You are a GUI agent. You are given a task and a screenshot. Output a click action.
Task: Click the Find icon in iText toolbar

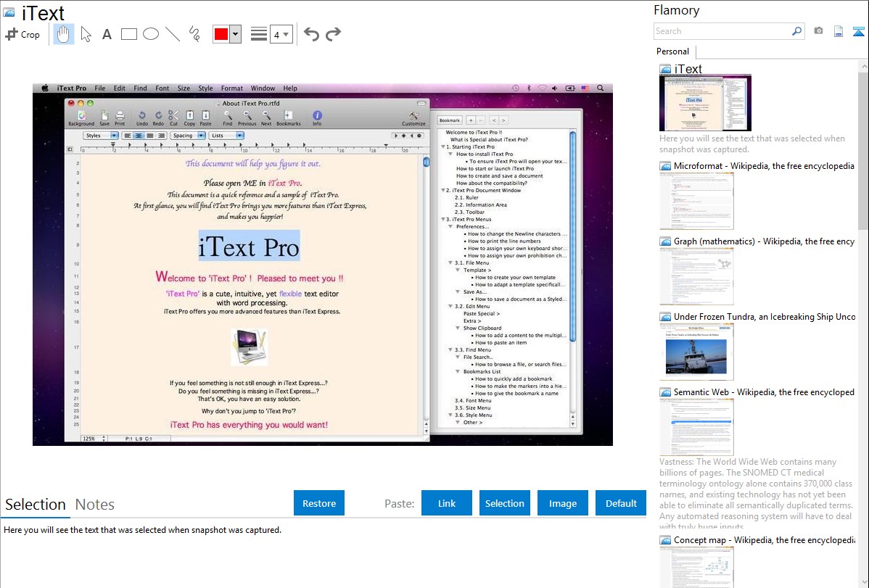228,118
